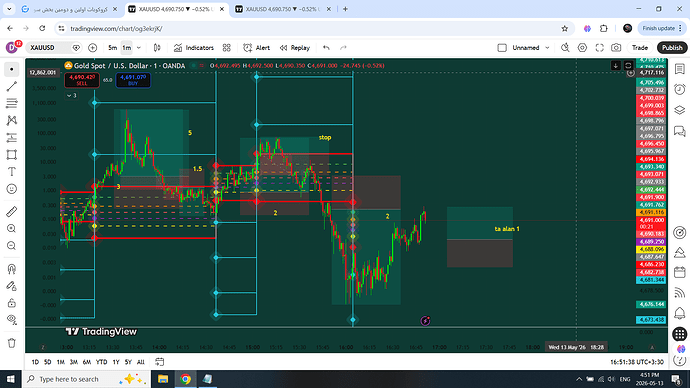The image size is (690, 388).
Task: Click the Windows taskbar search box
Action: pos(86,379)
